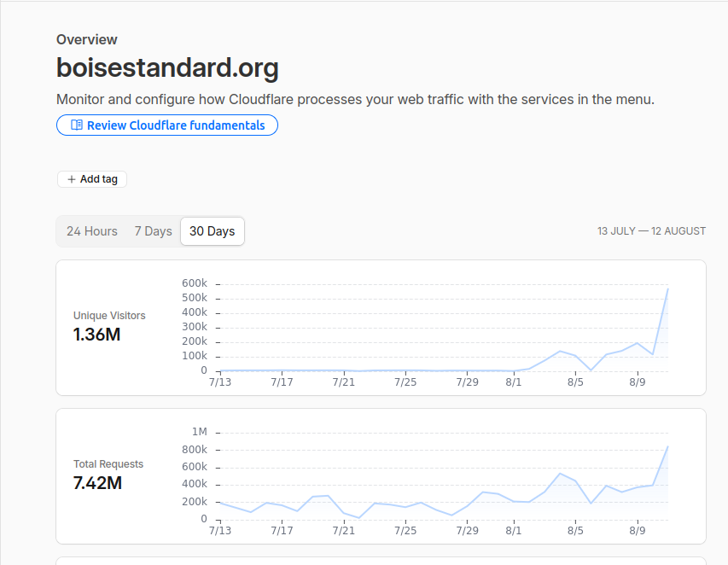Click the 1M axis label on Total Requests chart
Image resolution: width=728 pixels, height=565 pixels.
click(x=200, y=432)
